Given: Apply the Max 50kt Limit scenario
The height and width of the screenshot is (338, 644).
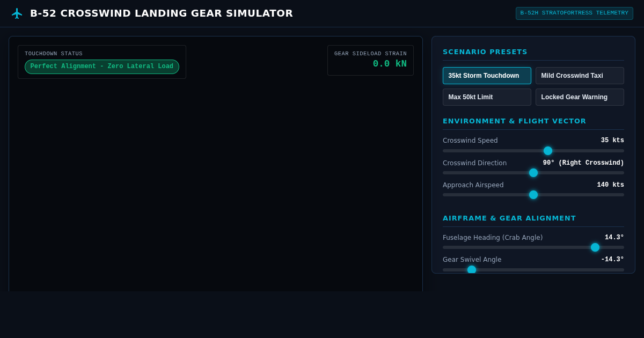Looking at the screenshot, I should click(487, 97).
